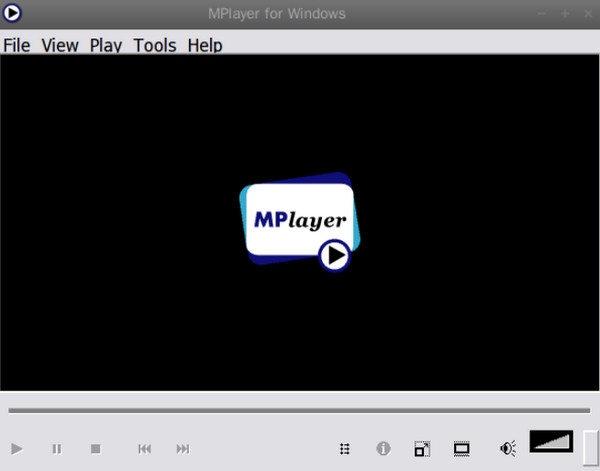Click the seek bar to jump position
The height and width of the screenshot is (471, 600).
click(x=299, y=411)
